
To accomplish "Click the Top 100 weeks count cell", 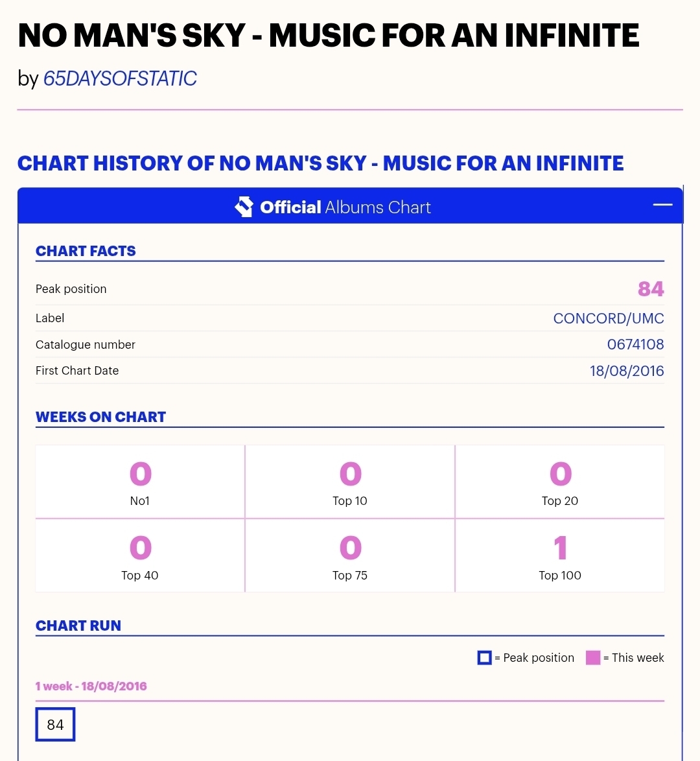I will [x=560, y=556].
